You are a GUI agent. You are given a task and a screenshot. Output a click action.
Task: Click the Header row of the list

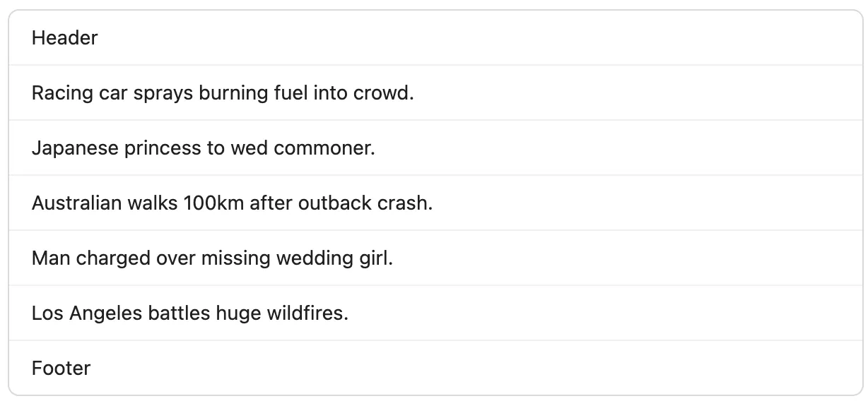(434, 38)
